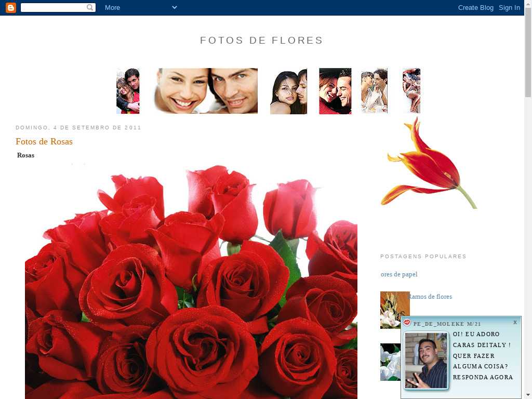Screen dimensions: 532x399
Task: Open the 'ores de papel' popular post link
Action: click(399, 274)
